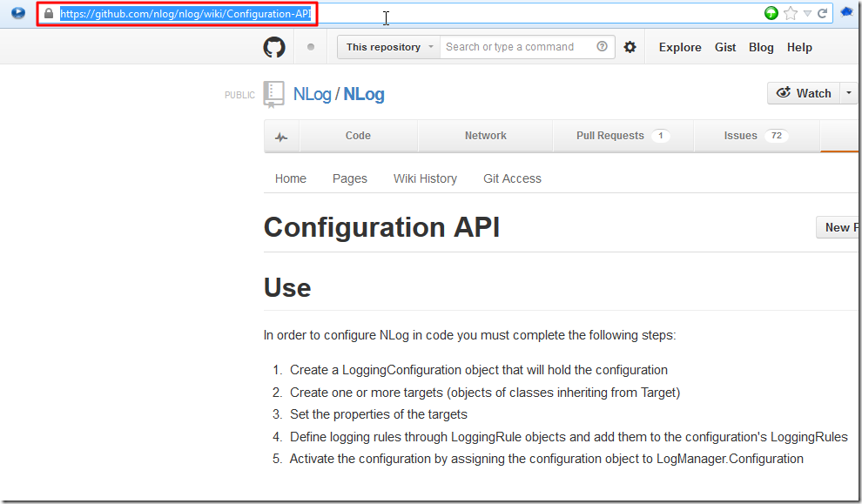Open the address bar history dropdown arrow

[x=807, y=13]
